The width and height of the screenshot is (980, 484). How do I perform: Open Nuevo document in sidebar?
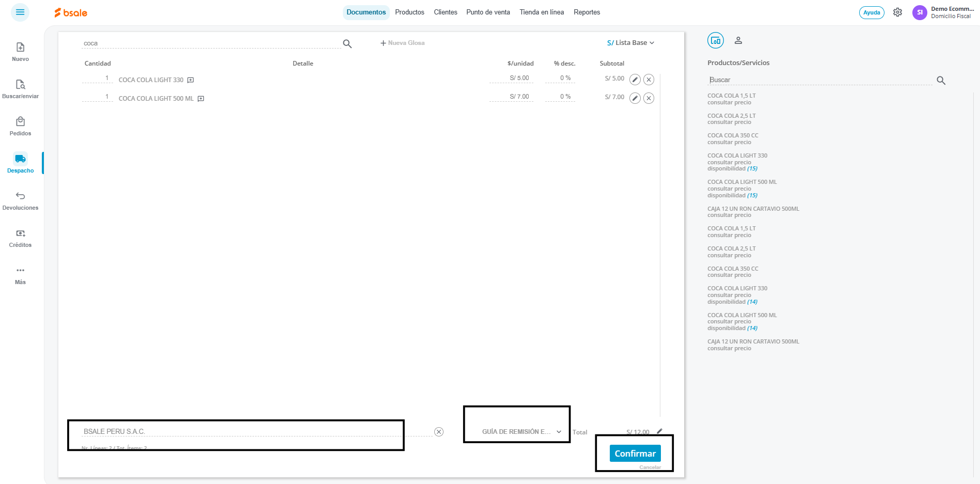(20, 52)
